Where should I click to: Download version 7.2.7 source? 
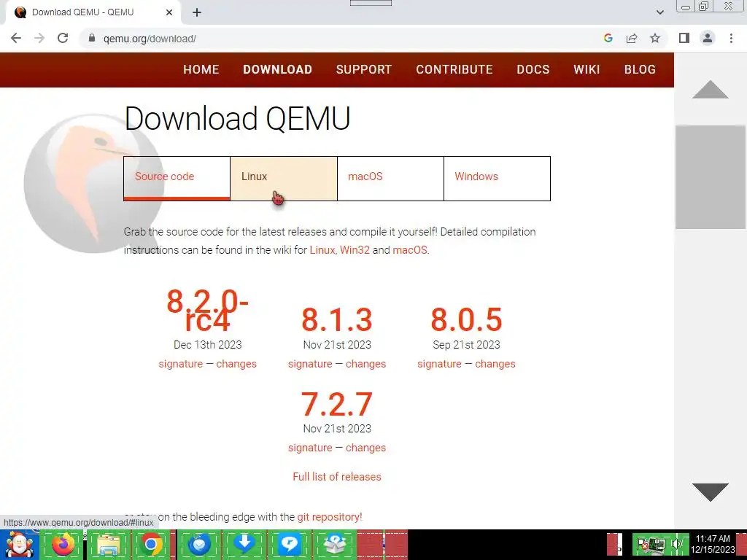click(337, 404)
